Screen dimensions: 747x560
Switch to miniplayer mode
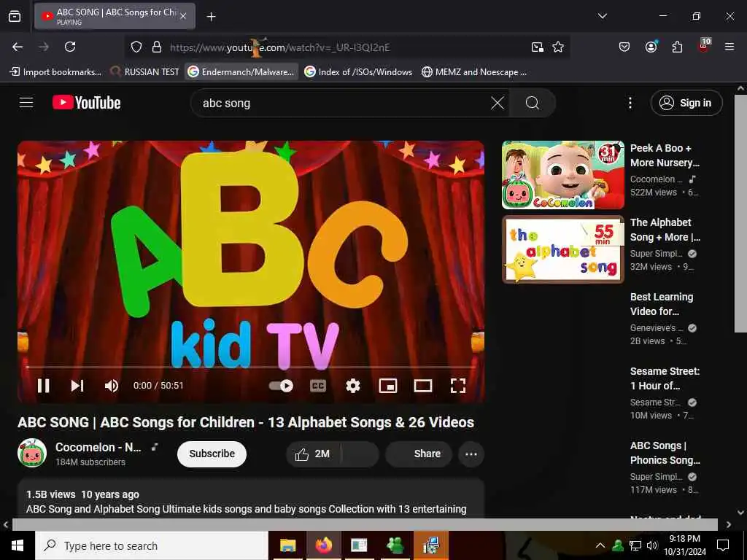coord(388,386)
